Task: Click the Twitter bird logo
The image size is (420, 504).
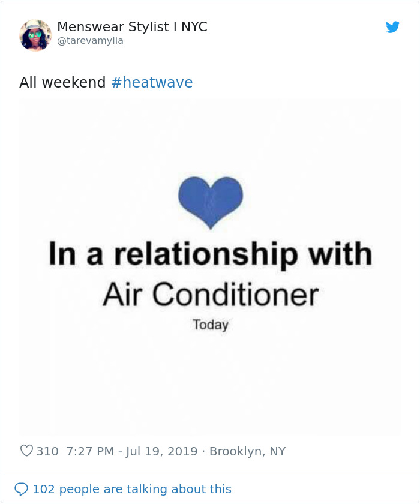Action: 393,27
